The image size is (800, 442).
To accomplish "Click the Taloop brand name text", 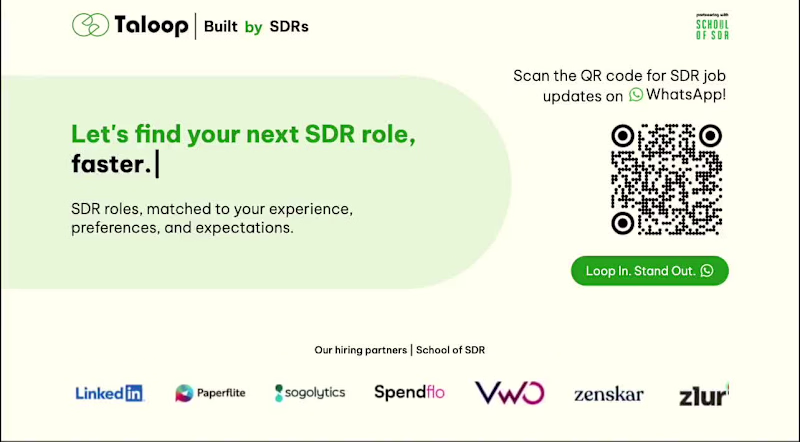I will pyautogui.click(x=150, y=27).
